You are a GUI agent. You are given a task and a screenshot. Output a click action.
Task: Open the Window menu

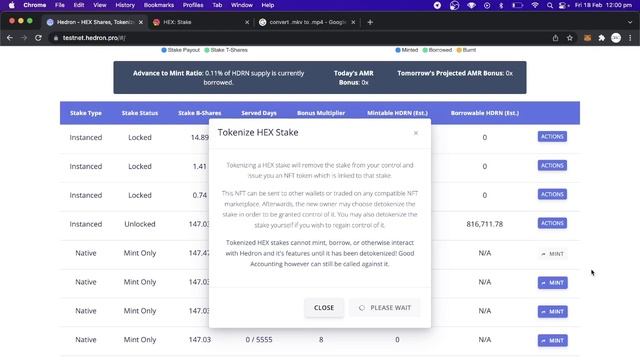[x=242, y=5]
